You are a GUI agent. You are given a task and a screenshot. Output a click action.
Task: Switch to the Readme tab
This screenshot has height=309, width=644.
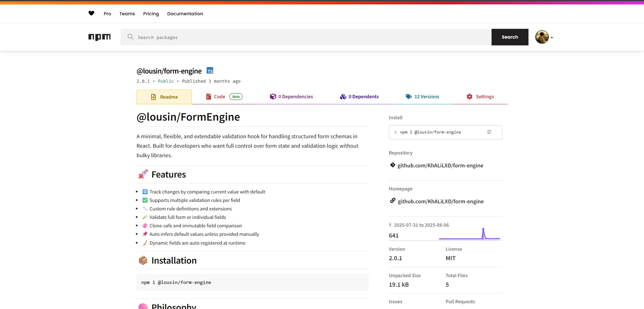pyautogui.click(x=164, y=97)
